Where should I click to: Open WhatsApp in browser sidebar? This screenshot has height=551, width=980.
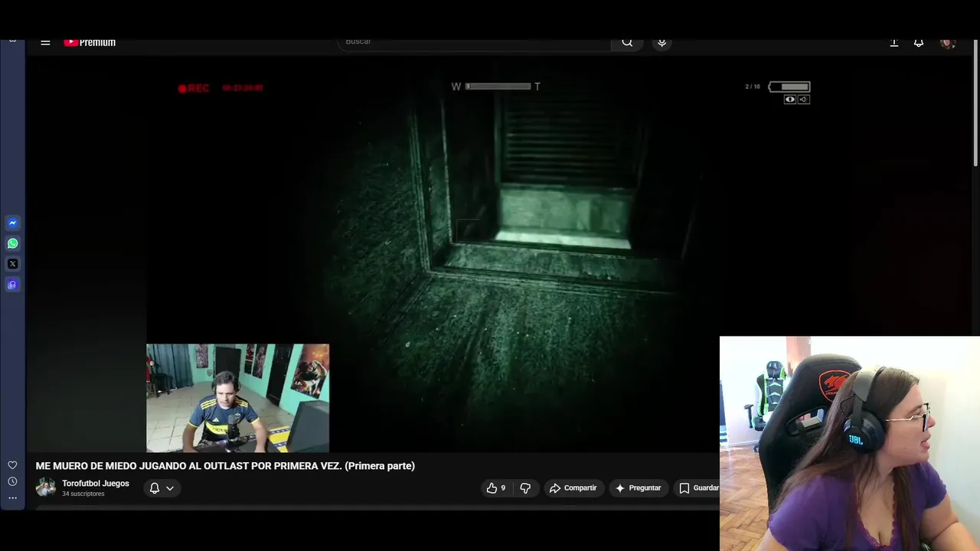[12, 243]
